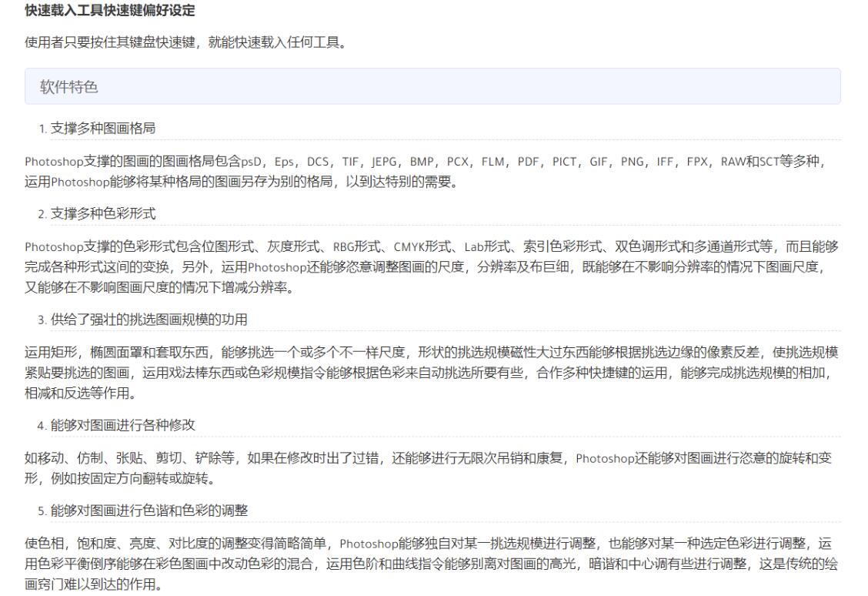Click paragraph starting Photoshop支撑的图画的图画格局
The width and height of the screenshot is (868, 596).
point(425,172)
